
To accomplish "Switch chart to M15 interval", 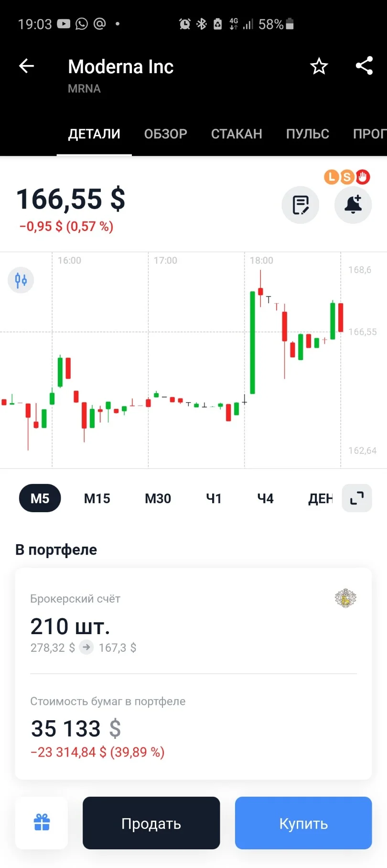I will (x=97, y=498).
